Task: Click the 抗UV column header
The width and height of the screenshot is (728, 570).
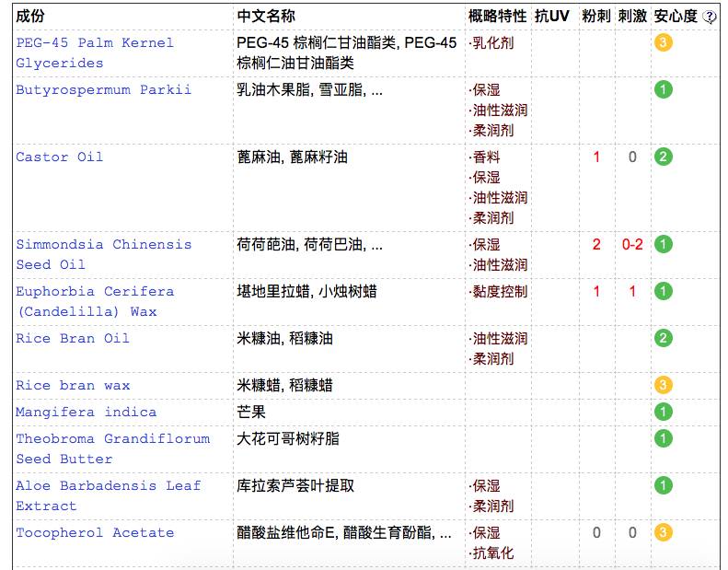Action: (x=551, y=17)
